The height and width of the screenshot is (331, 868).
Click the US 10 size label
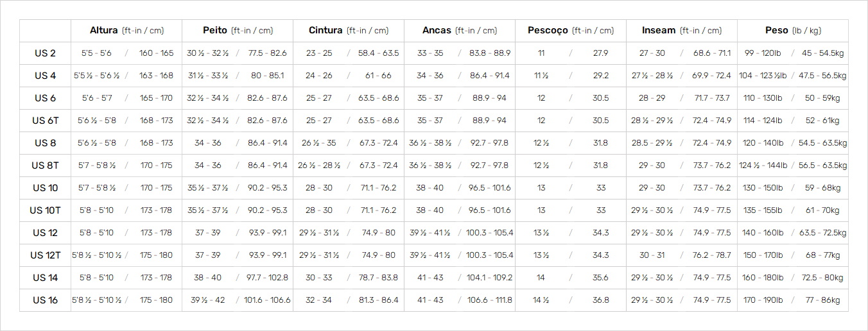(45, 188)
